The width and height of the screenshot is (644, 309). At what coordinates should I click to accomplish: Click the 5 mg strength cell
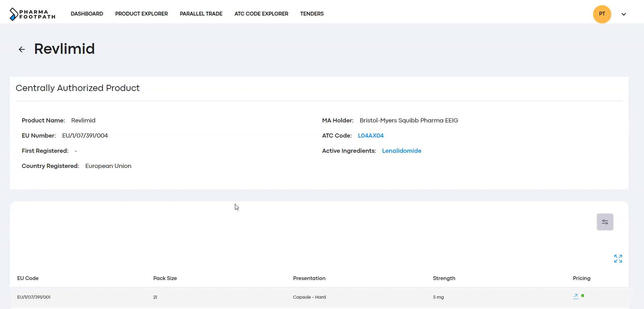[x=438, y=297]
